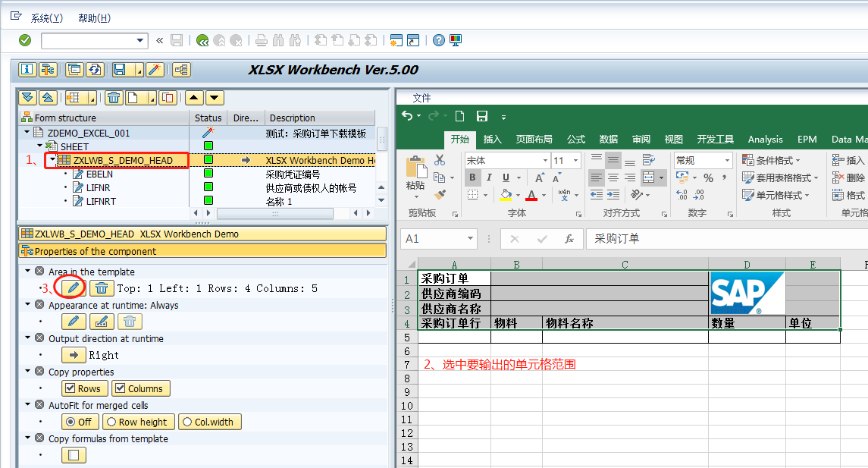868x468 pixels.
Task: Click first pencil icon under Appearance at runtime
Action: (74, 322)
